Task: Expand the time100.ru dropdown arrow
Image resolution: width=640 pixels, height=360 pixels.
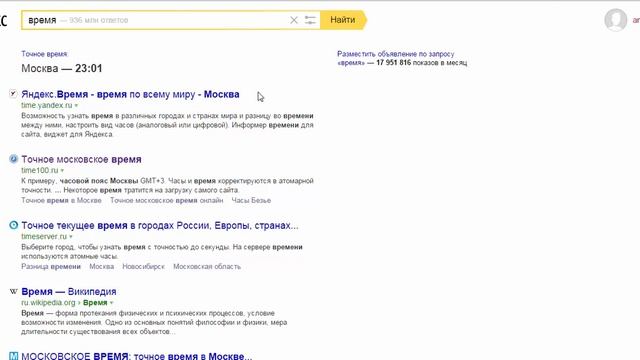Action: click(x=62, y=171)
